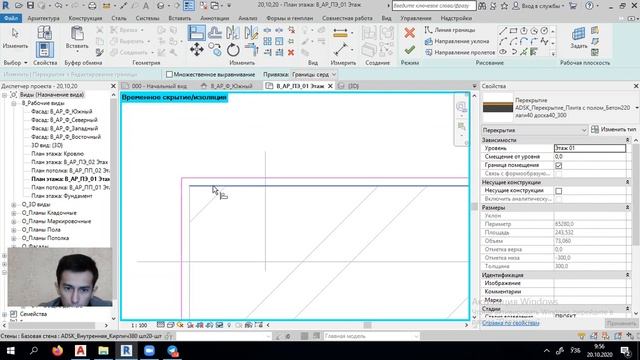Click the Windows Start button
Image resolution: width=640 pixels, height=360 pixels.
pyautogui.click(x=11, y=351)
